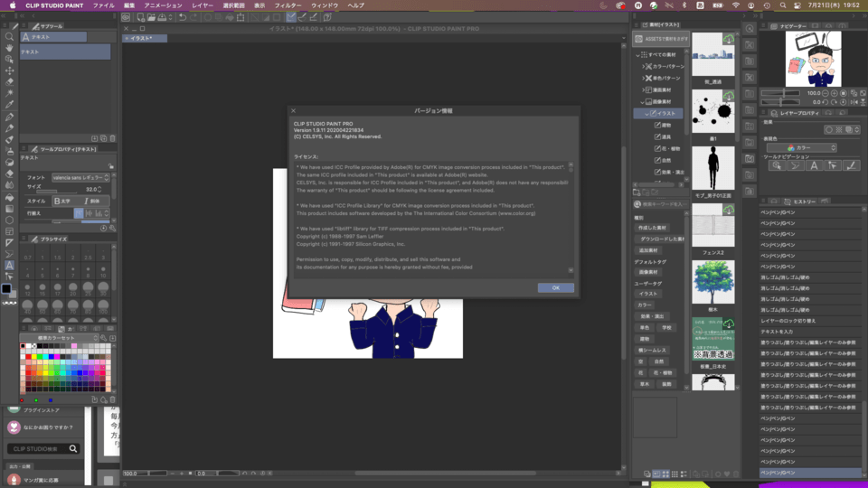Click Undo arrow in command bar
Screen dimensions: 868x488
click(x=182, y=17)
